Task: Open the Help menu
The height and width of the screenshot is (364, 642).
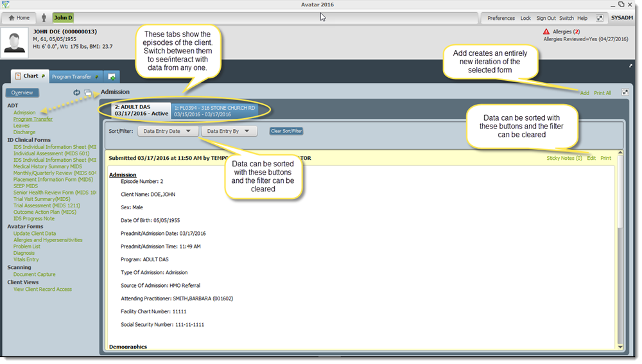Action: [x=582, y=18]
